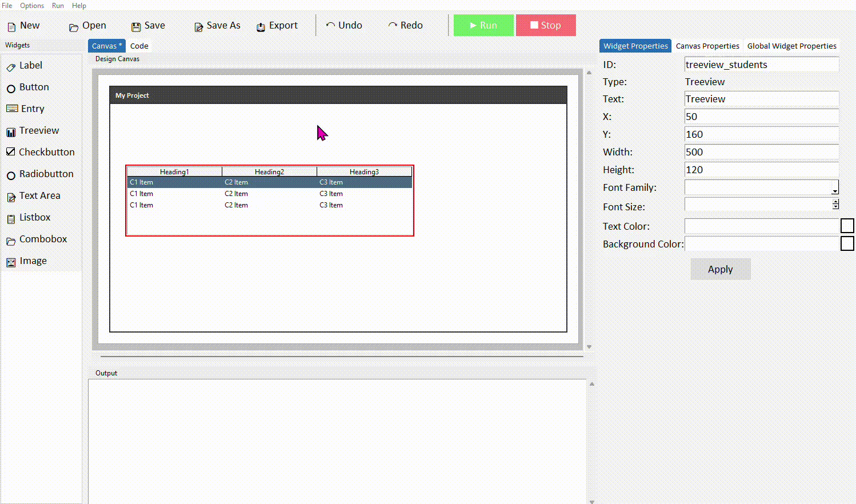Viewport: 856px width, 504px height.
Task: Open the Text Color picker box
Action: tap(847, 226)
